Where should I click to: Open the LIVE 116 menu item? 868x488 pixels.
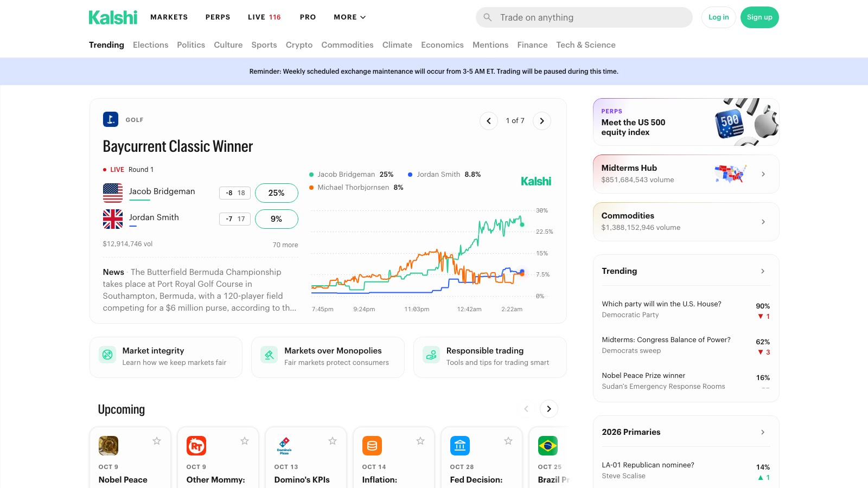pos(264,17)
